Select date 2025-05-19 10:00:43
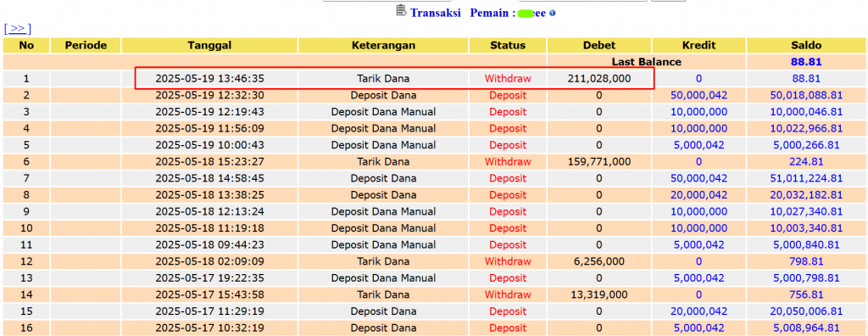This screenshot has height=336, width=868. click(209, 145)
